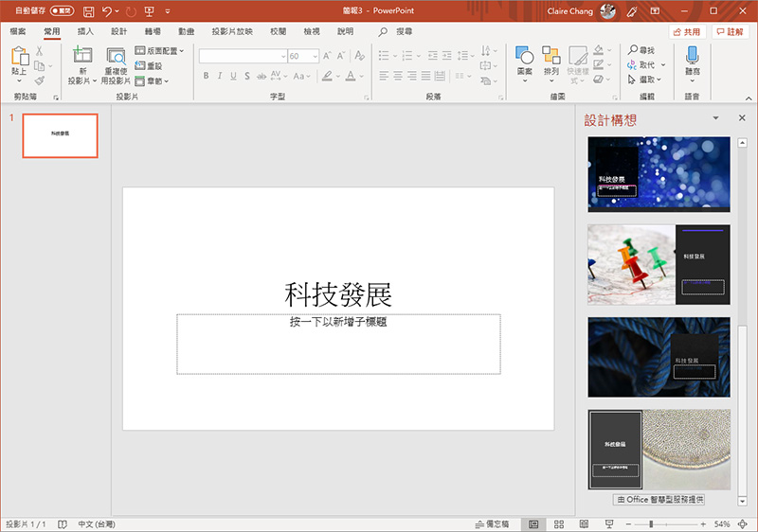758x532 pixels.
Task: Open the font name dropdown
Action: (283, 57)
